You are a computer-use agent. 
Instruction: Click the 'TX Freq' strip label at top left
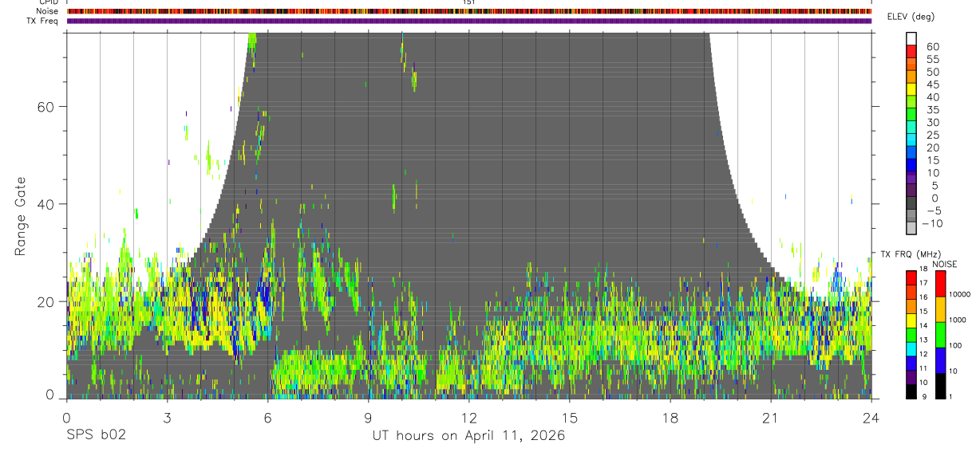(x=41, y=21)
